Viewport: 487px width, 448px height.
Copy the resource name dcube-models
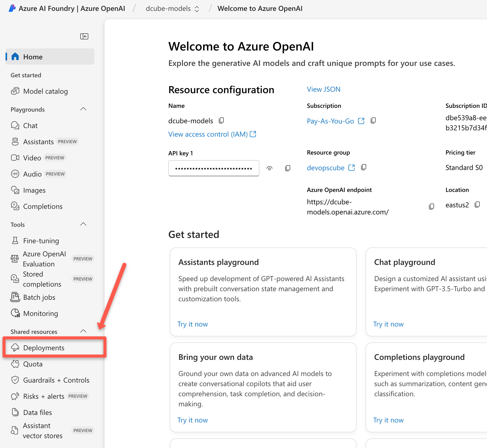point(221,120)
